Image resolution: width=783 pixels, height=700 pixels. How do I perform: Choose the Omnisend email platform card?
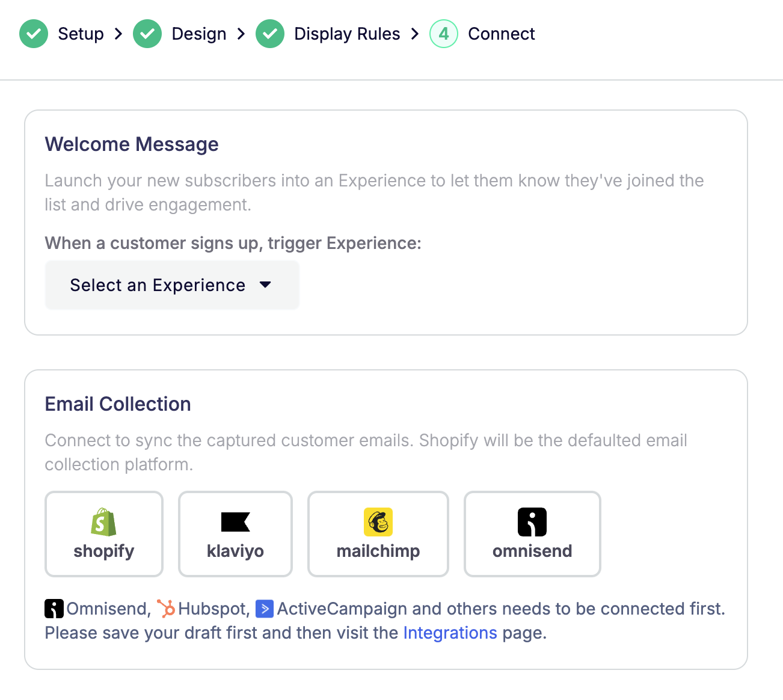pos(532,534)
